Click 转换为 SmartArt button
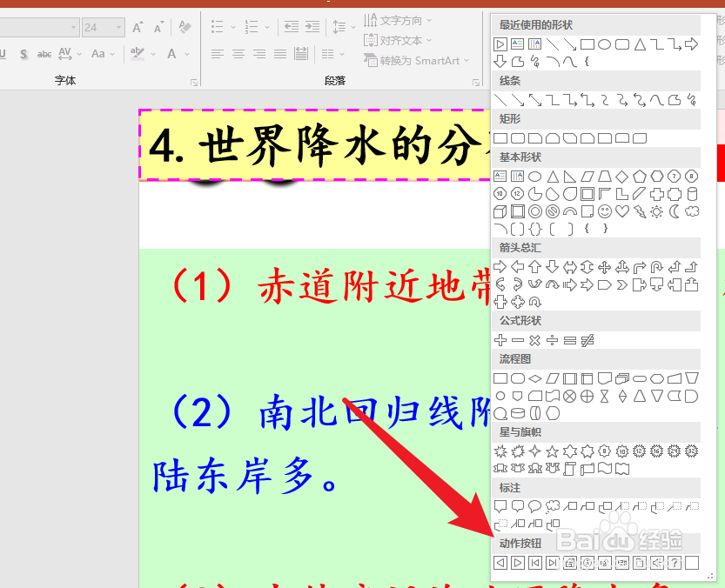This screenshot has width=725, height=588. pos(416,61)
